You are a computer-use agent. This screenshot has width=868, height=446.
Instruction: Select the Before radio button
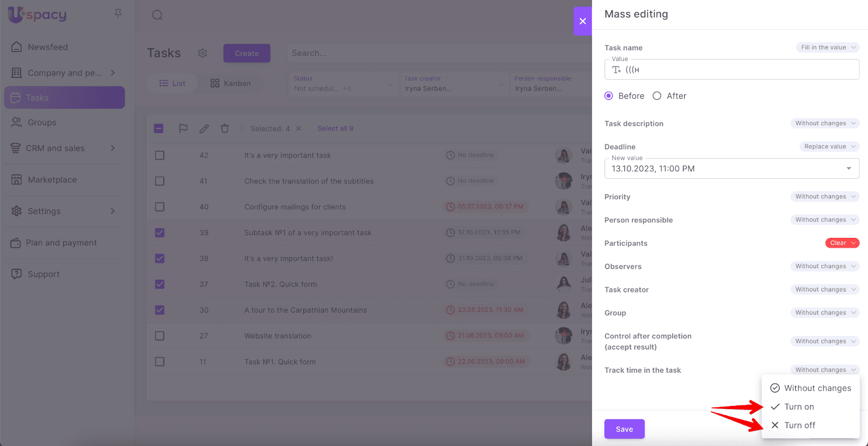point(609,96)
